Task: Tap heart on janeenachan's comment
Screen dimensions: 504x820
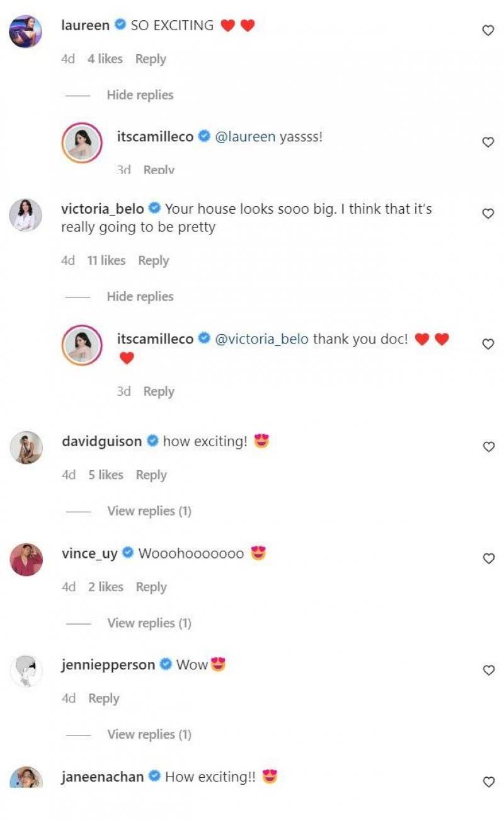Action: coord(488,782)
